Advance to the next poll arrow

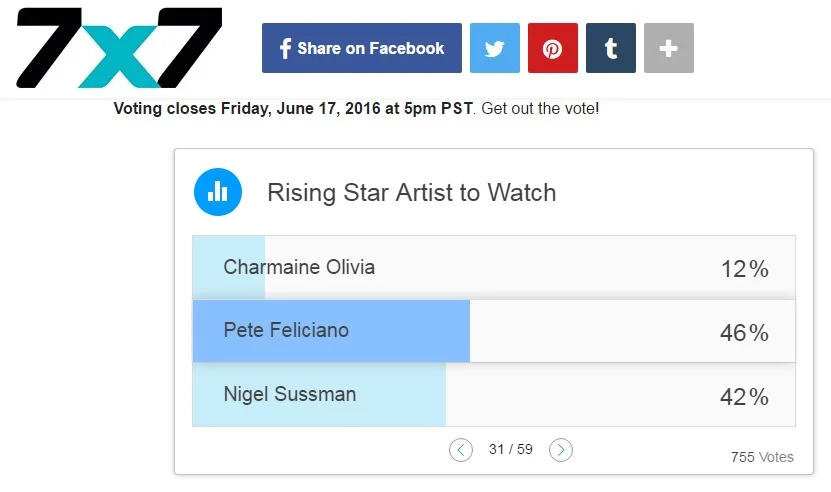click(x=561, y=450)
